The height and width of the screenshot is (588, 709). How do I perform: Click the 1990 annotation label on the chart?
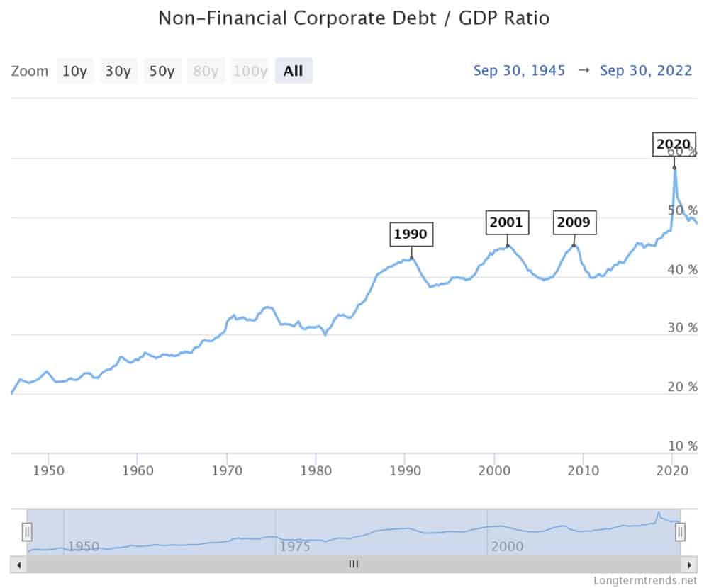411,234
